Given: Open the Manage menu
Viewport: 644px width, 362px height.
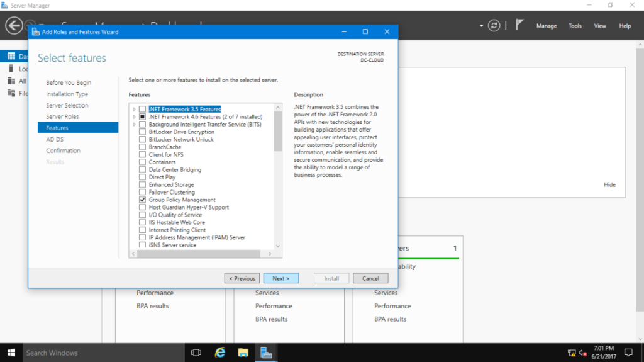Looking at the screenshot, I should click(547, 26).
